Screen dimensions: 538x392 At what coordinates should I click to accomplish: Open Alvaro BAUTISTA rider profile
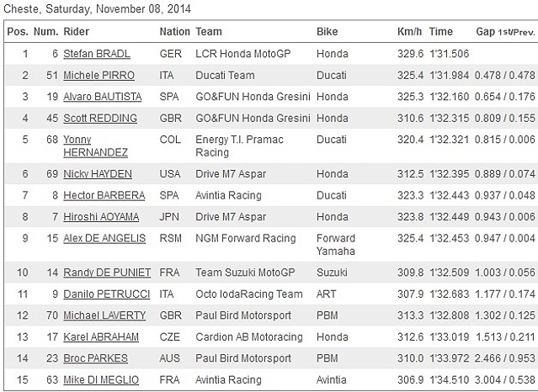103,98
